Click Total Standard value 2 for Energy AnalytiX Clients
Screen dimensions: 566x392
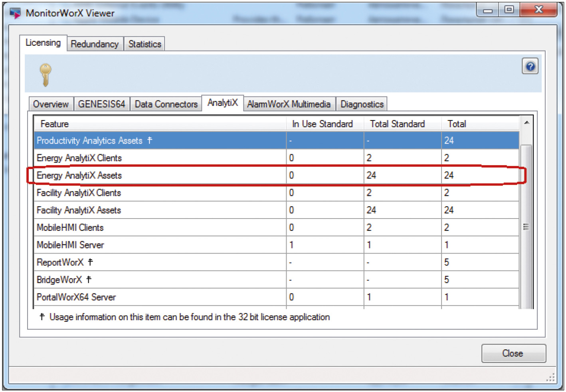369,158
